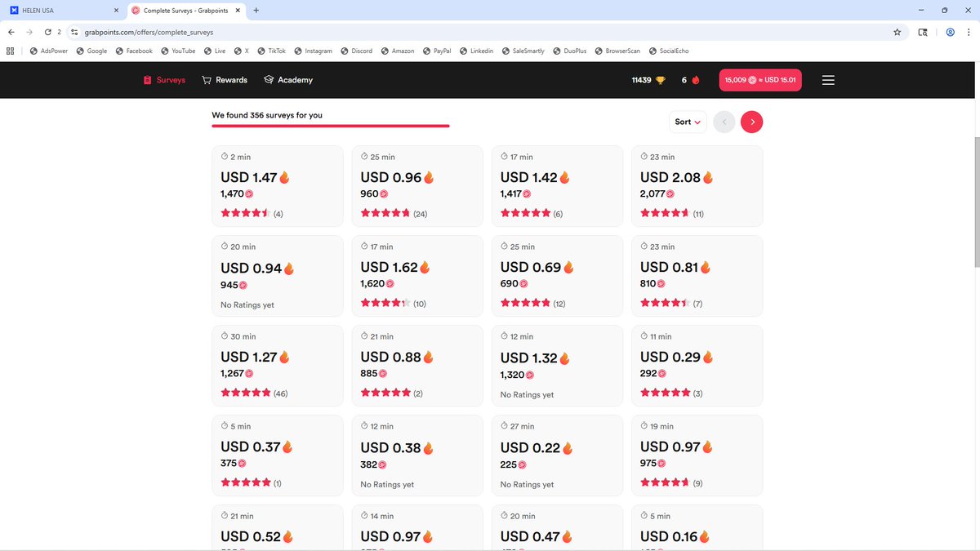Open the Discord bookmark
The height and width of the screenshot is (551, 980).
pyautogui.click(x=356, y=51)
